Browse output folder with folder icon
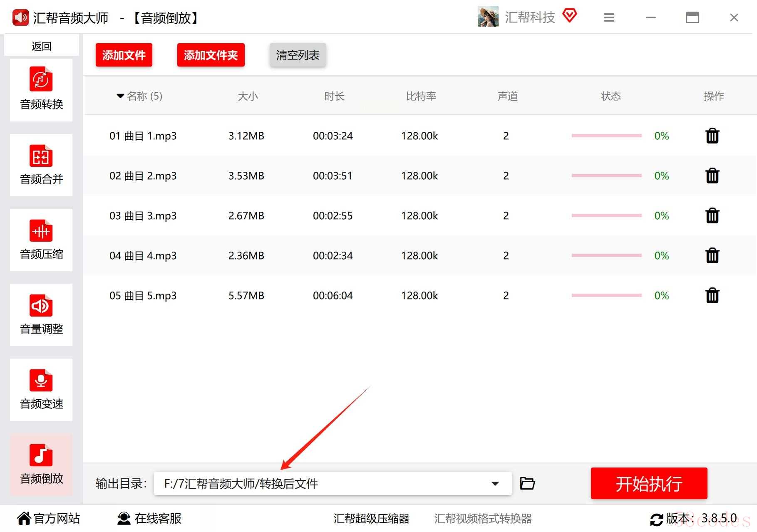757x532 pixels. coord(527,483)
